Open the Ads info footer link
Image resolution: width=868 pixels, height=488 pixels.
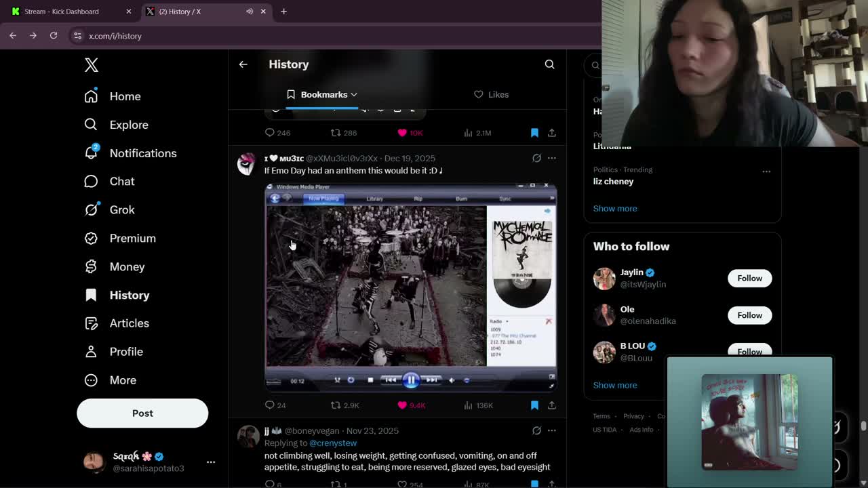pyautogui.click(x=641, y=430)
